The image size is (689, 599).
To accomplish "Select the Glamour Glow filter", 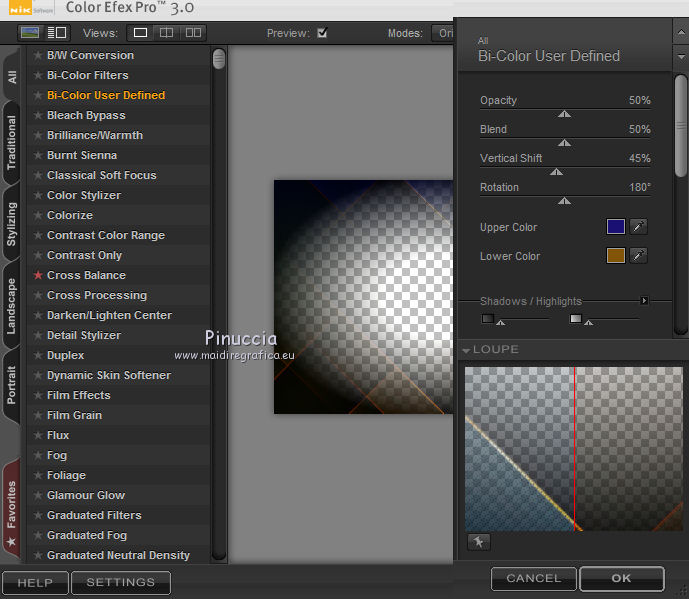I will pyautogui.click(x=86, y=495).
